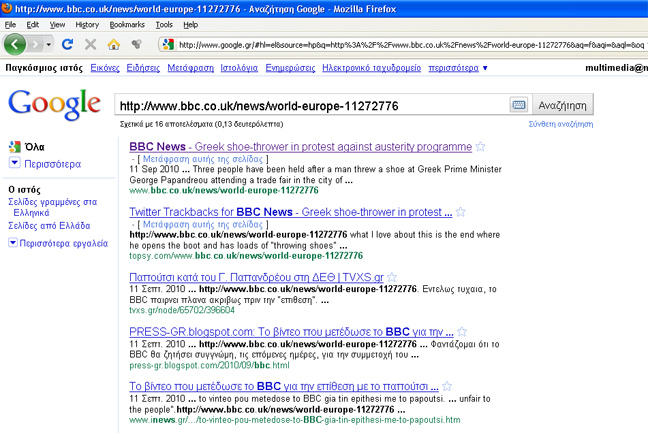Open the History menu

pyautogui.click(x=87, y=23)
